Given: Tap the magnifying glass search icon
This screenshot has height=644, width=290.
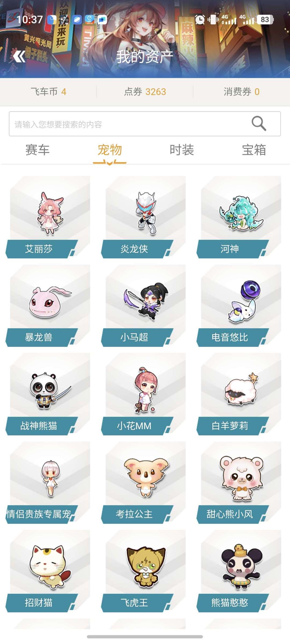Looking at the screenshot, I should pyautogui.click(x=259, y=123).
